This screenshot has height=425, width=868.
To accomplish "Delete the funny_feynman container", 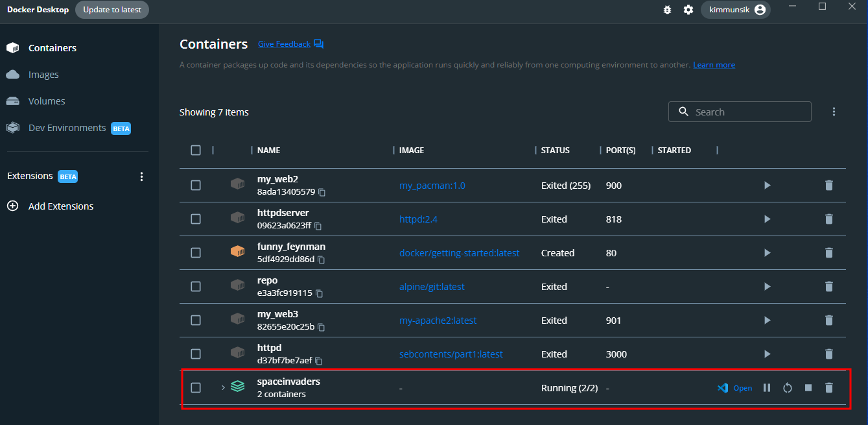I will (828, 253).
